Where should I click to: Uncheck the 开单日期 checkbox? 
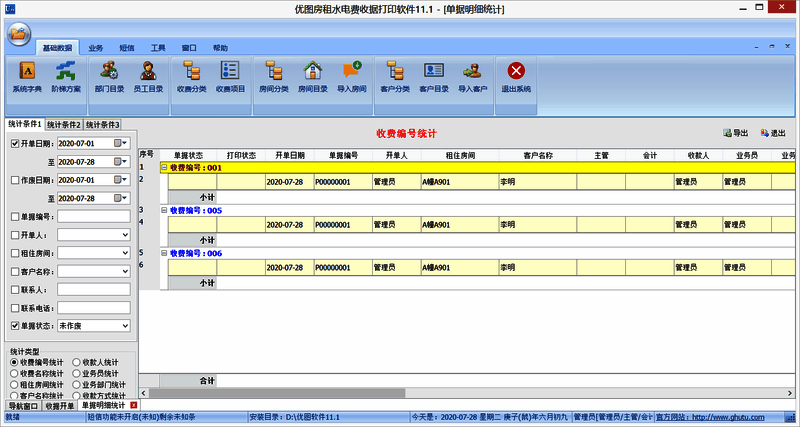14,143
